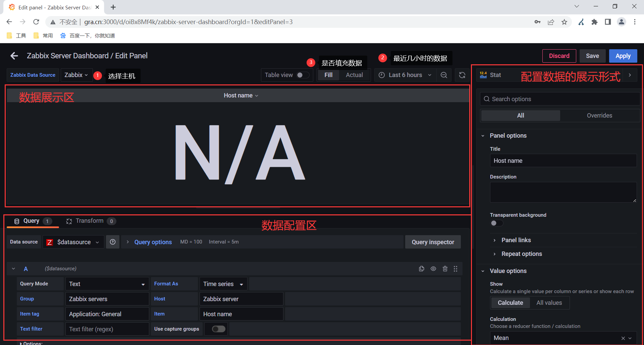The image size is (644, 345).
Task: Select the Actual option
Action: click(354, 75)
